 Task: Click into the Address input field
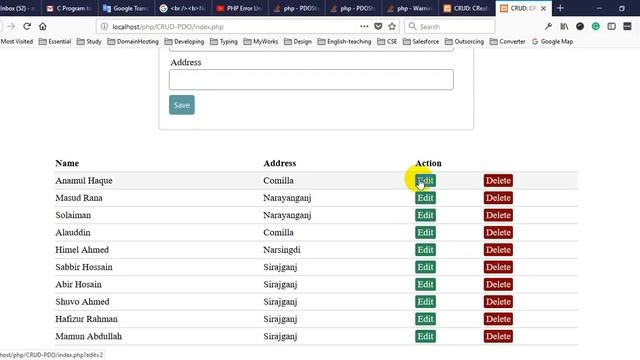pos(311,80)
